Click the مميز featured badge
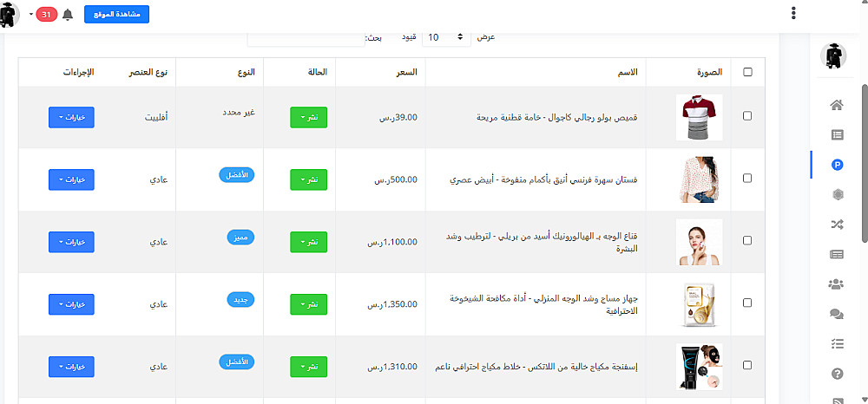 tap(241, 238)
